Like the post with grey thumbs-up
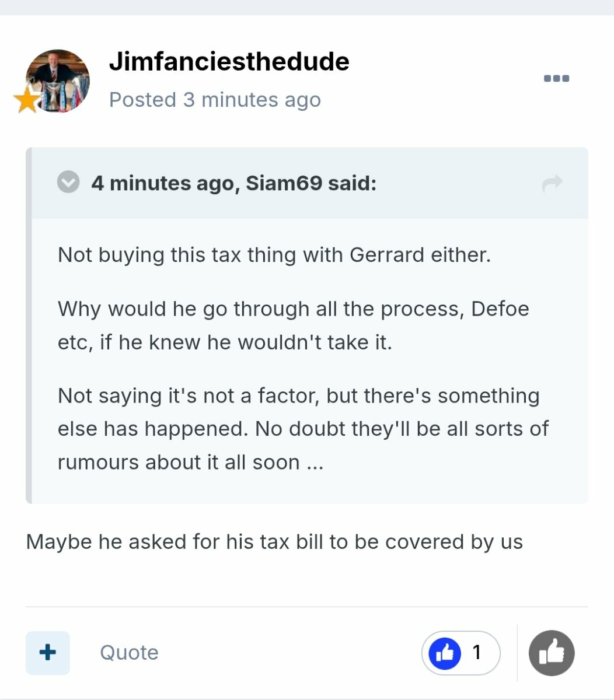Image resolution: width=614 pixels, height=700 pixels. (551, 653)
